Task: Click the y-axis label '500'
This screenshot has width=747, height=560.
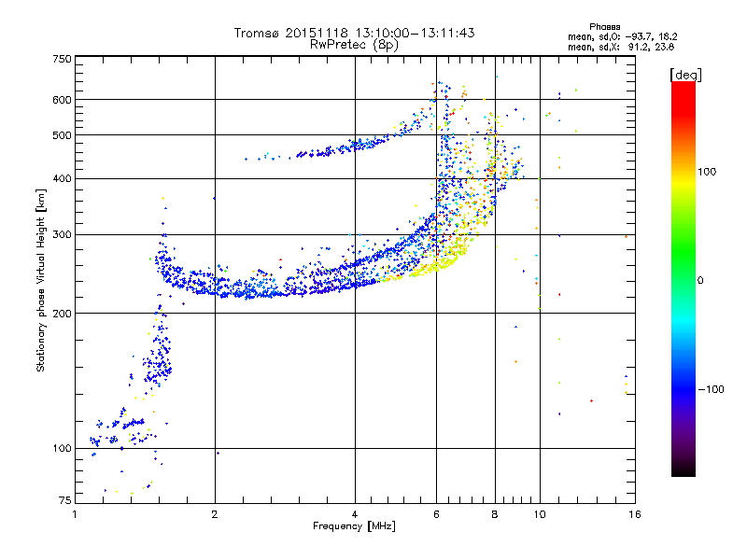Action: (63, 135)
